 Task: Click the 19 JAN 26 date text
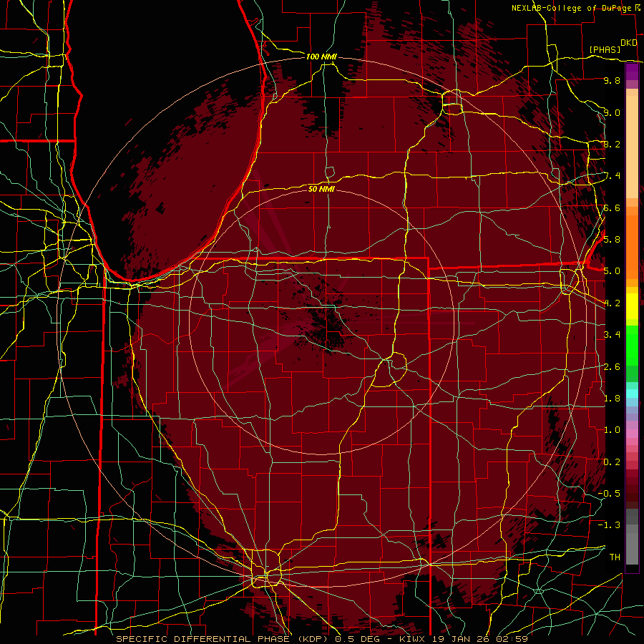click(462, 639)
